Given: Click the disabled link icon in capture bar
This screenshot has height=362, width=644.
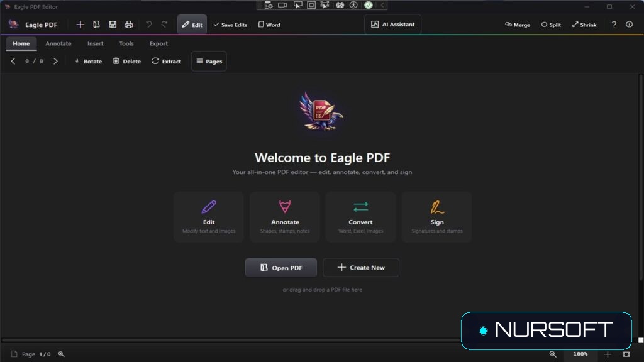Looking at the screenshot, I should tap(340, 5).
